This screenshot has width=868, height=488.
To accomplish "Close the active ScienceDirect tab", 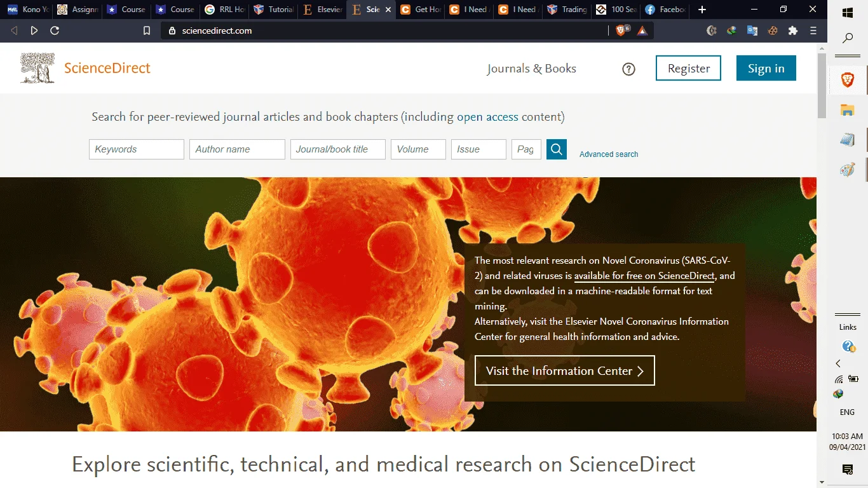I will [387, 10].
